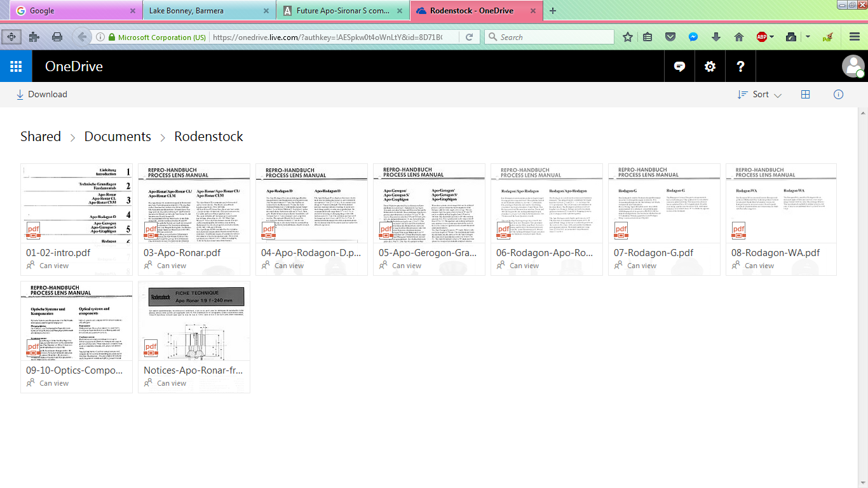Click the sharing people icon under 03-Apo-Ronar.pdf
Viewport: 868px width, 488px height.
pyautogui.click(x=148, y=266)
